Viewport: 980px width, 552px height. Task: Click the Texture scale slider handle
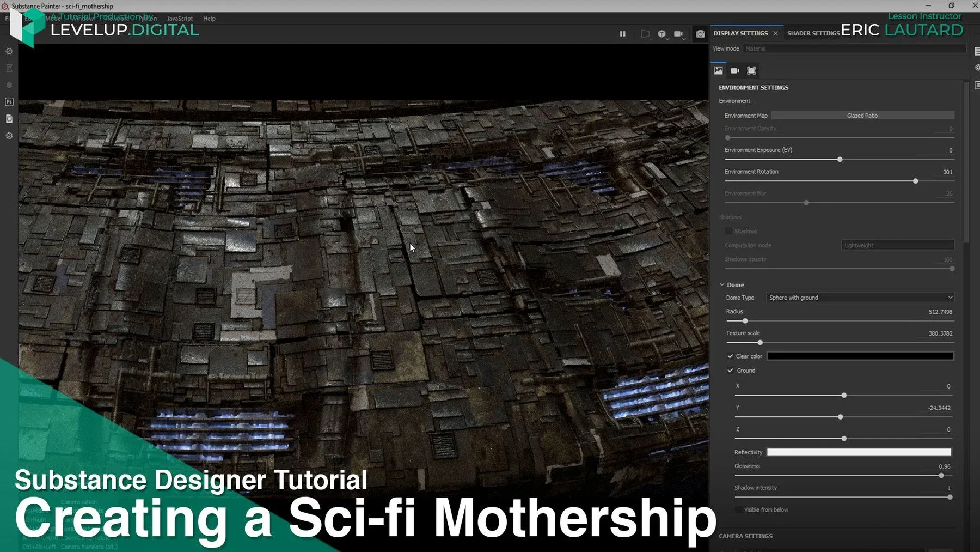click(x=760, y=343)
